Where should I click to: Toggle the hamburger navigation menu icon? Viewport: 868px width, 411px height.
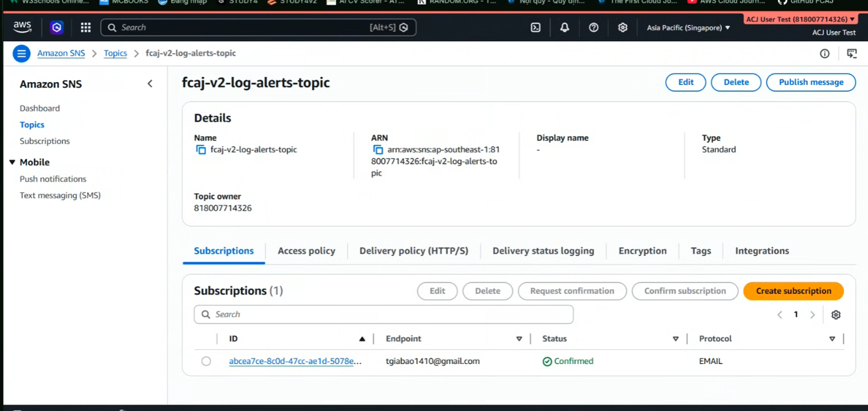(21, 54)
